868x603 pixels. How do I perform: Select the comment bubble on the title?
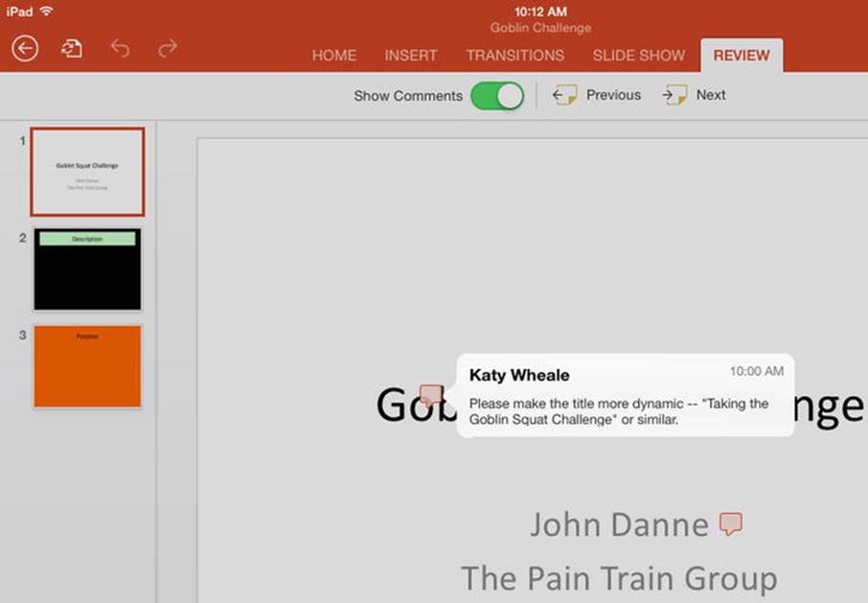click(431, 396)
